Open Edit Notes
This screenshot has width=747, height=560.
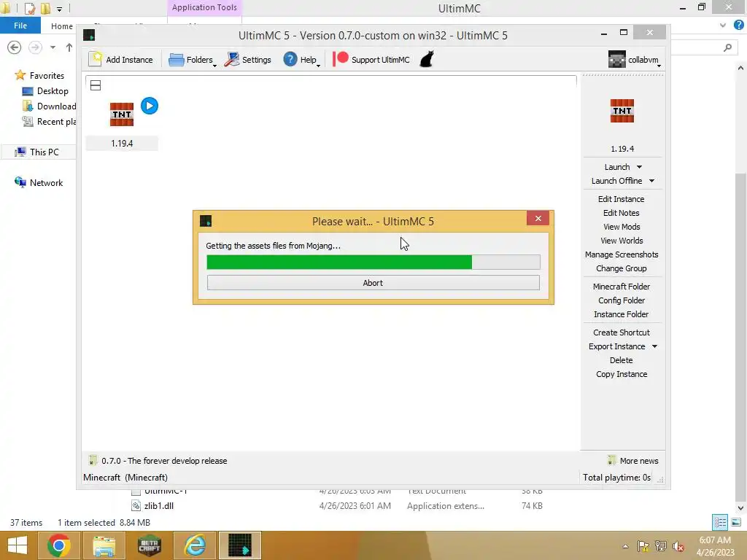click(622, 213)
